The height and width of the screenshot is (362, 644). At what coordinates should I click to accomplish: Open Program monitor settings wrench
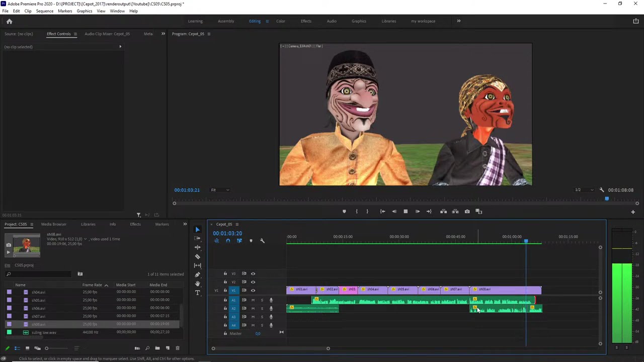[602, 190]
